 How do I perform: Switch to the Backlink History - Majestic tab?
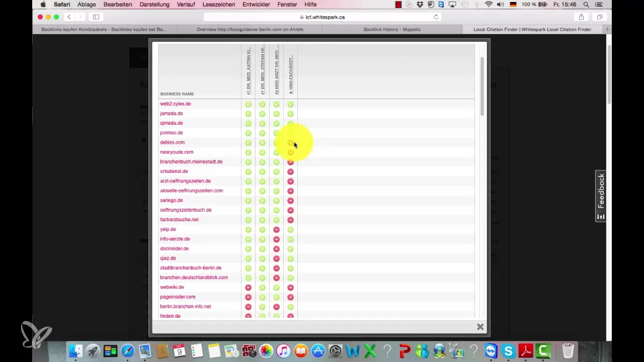click(392, 29)
